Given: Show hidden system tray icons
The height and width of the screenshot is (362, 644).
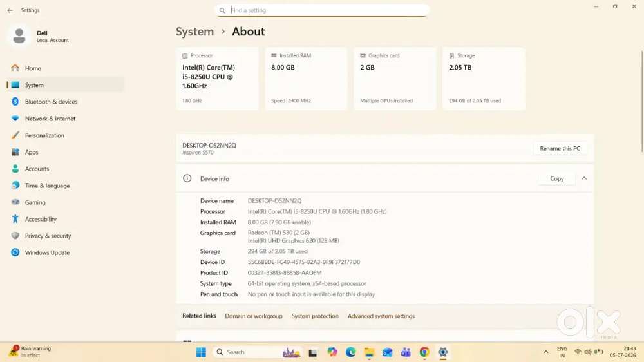Looking at the screenshot, I should (x=546, y=352).
